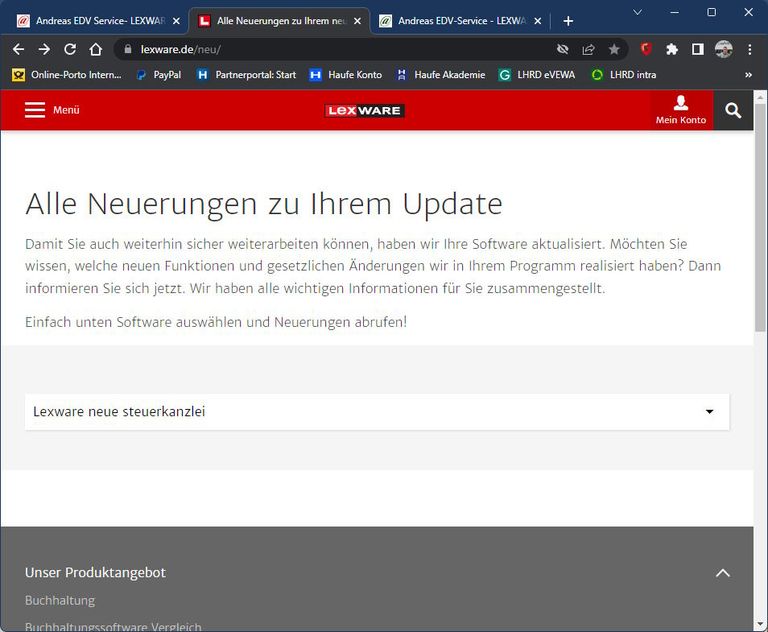Reload the current page
The width and height of the screenshot is (768, 632).
70,49
